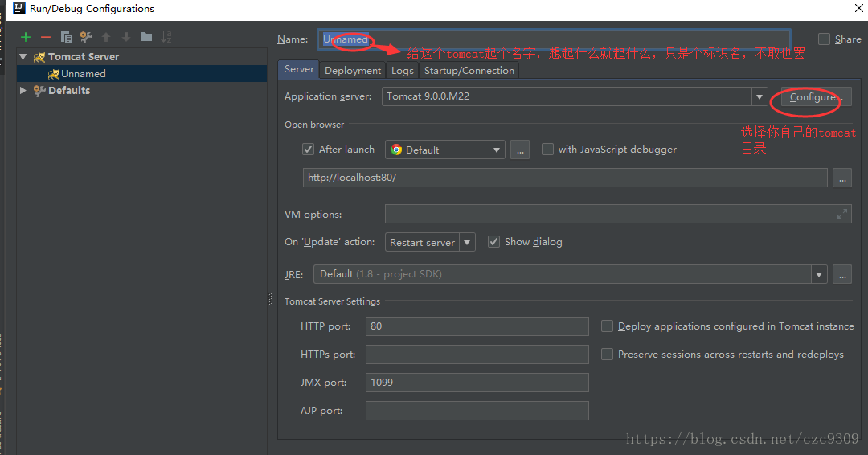Image resolution: width=868 pixels, height=455 pixels.
Task: Open the Restart server action dropdown
Action: coord(467,243)
